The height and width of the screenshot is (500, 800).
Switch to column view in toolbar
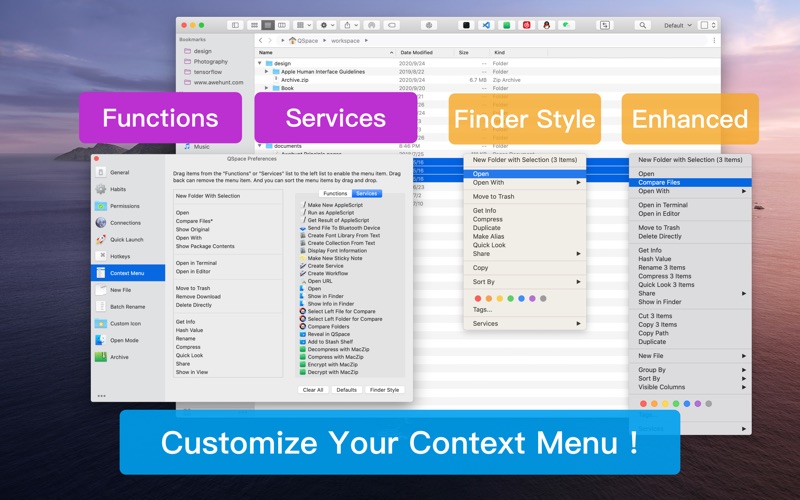(x=282, y=25)
